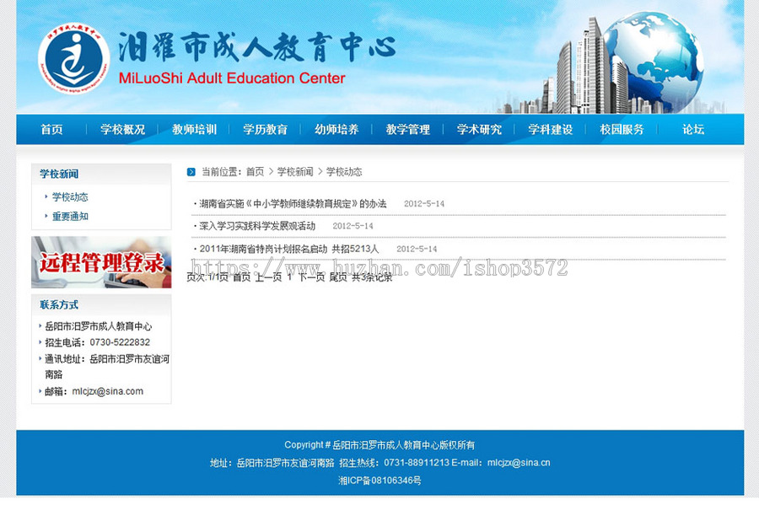Click pagination 下一页 link
759x532 pixels.
pos(311,277)
